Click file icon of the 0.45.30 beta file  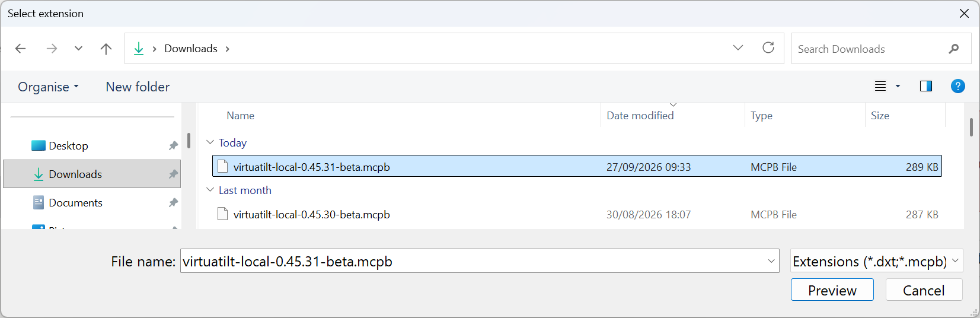(x=223, y=214)
